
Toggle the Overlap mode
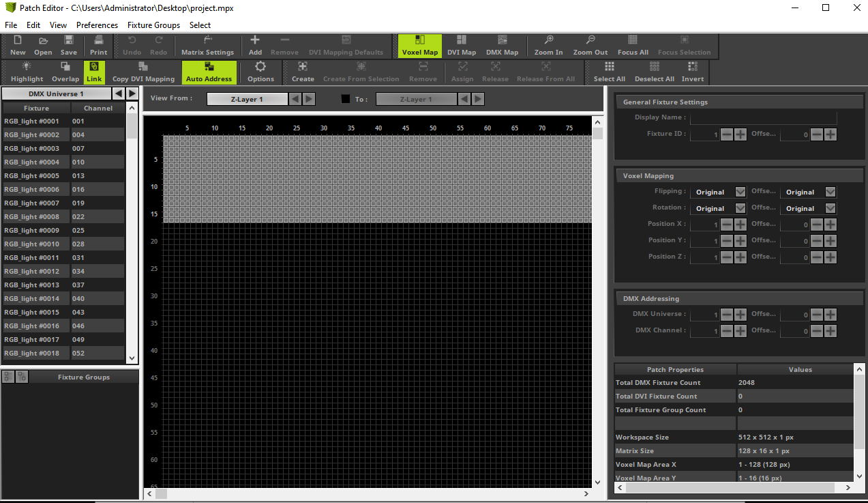(x=65, y=72)
